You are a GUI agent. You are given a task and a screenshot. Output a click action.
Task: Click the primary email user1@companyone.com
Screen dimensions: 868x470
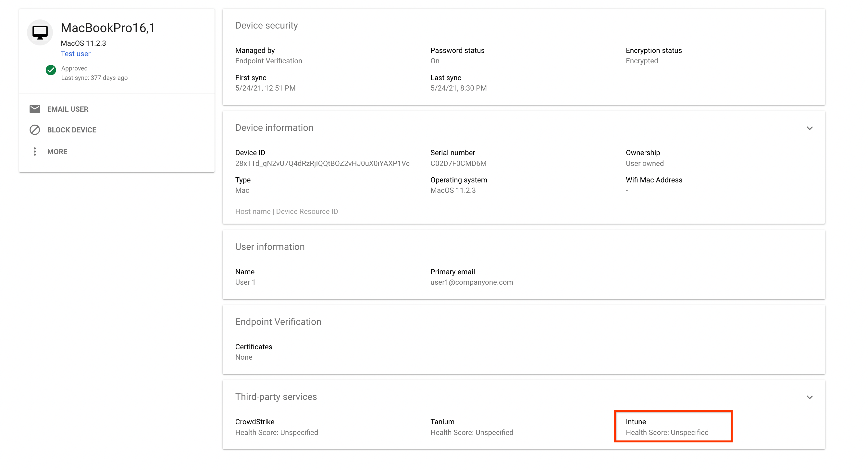coord(471,282)
